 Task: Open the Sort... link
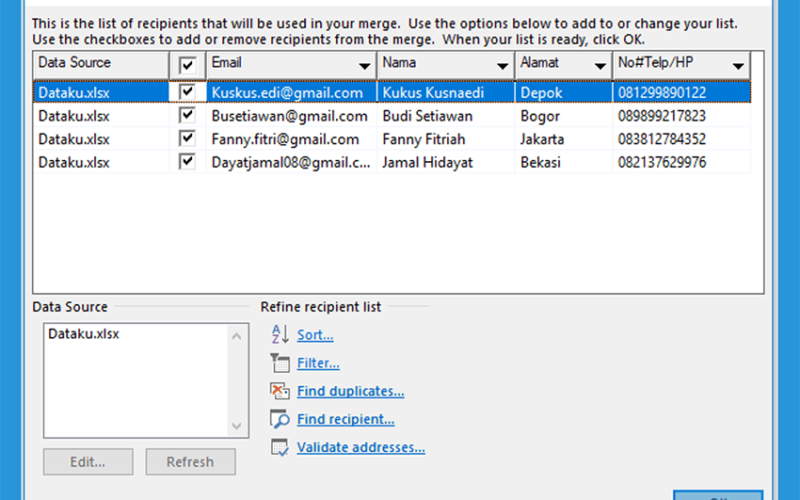tap(315, 335)
